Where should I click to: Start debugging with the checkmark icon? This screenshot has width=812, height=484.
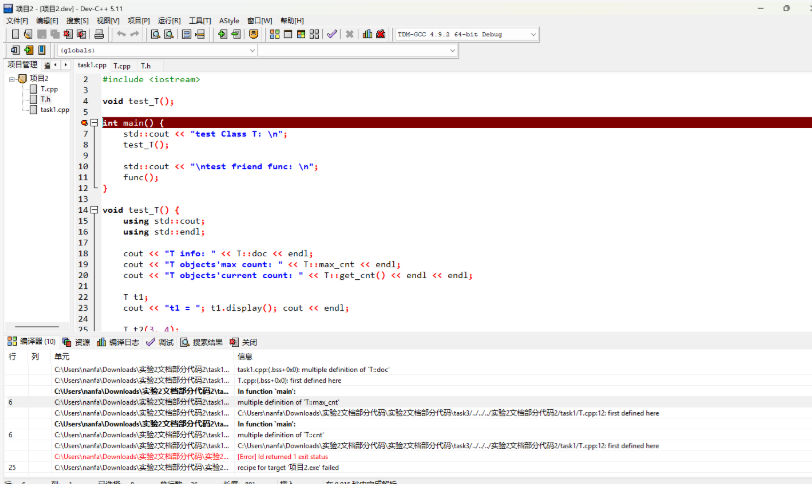coord(332,34)
